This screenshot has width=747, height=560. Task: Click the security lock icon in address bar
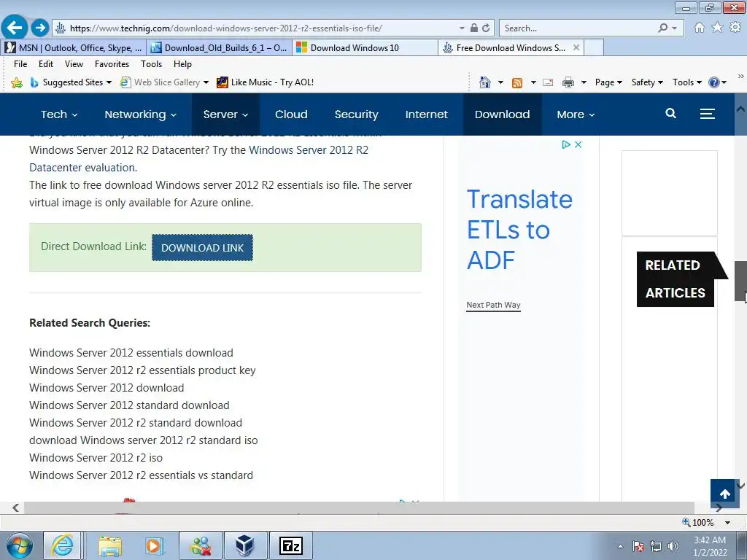(x=474, y=28)
